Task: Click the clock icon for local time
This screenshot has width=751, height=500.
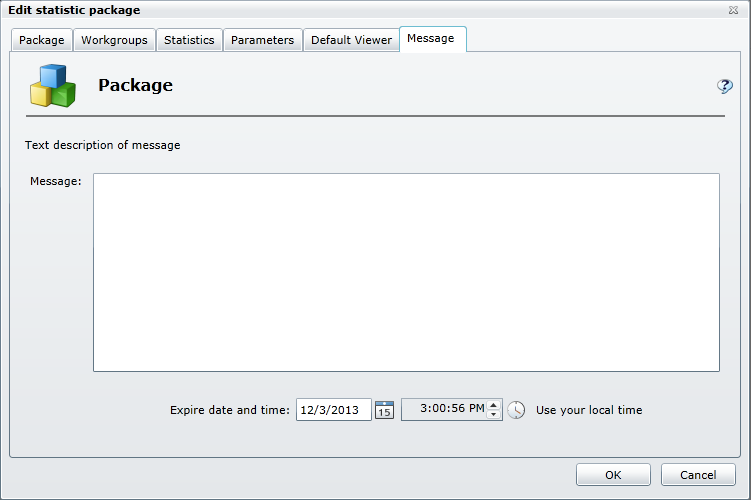Action: (516, 410)
